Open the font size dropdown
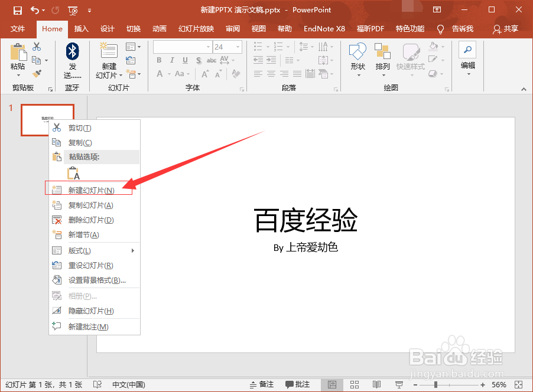The image size is (533, 392). point(237,47)
